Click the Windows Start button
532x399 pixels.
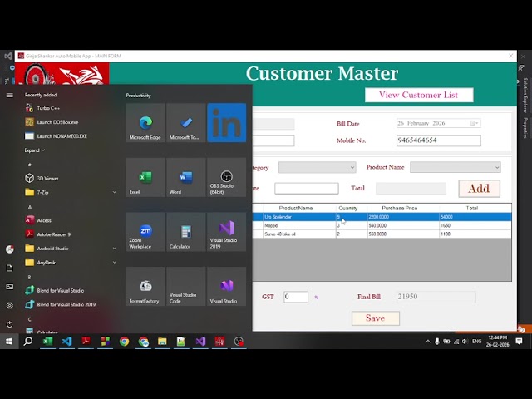9,342
